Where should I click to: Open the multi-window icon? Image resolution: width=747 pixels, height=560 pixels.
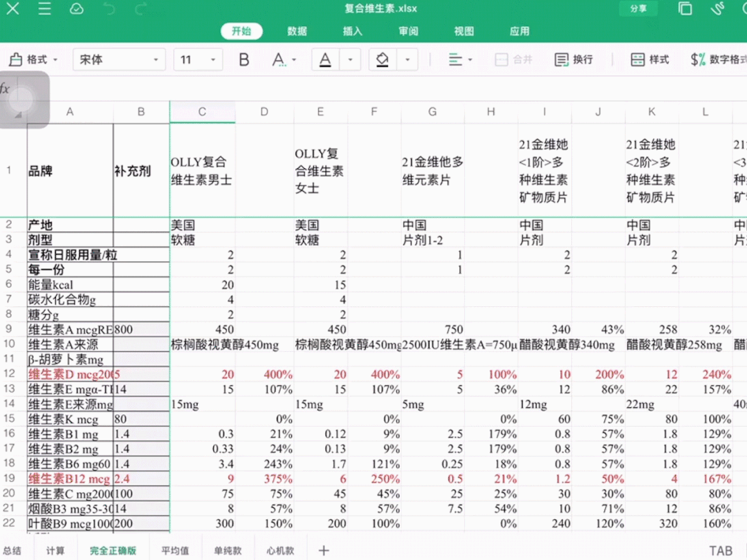tap(685, 8)
